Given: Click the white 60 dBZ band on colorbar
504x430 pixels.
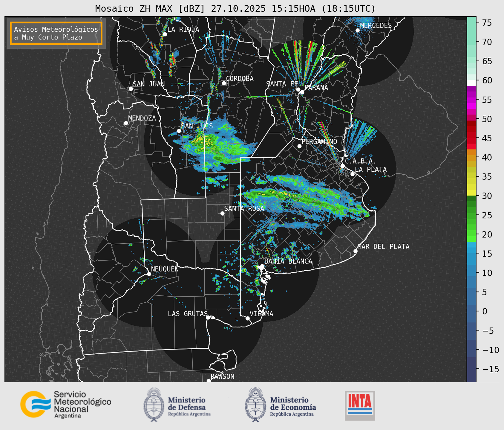Looking at the screenshot, I should 471,83.
